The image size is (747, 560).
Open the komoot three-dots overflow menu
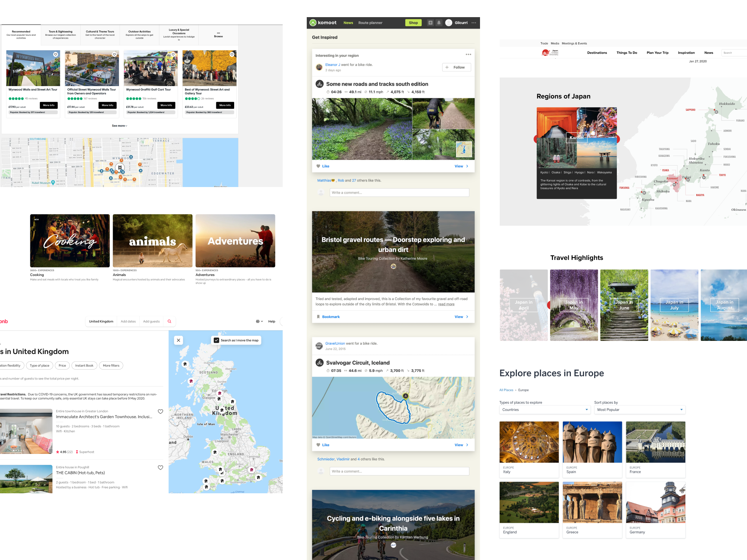[x=474, y=23]
